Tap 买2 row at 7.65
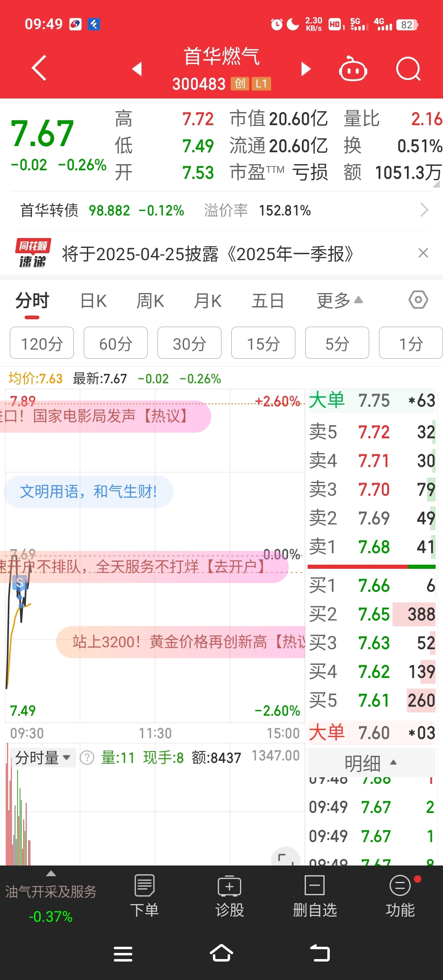This screenshot has height=980, width=443. (372, 614)
